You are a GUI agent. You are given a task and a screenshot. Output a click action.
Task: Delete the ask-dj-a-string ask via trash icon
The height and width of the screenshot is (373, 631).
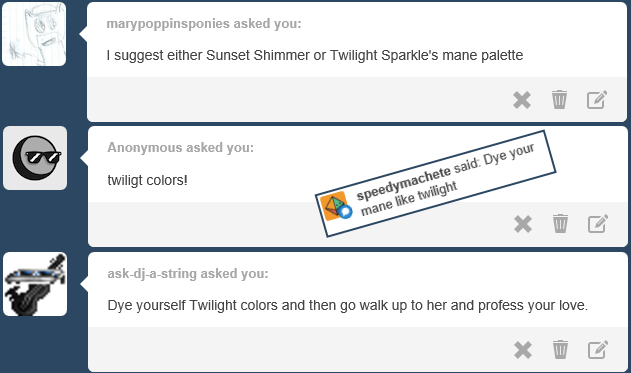[x=560, y=349]
